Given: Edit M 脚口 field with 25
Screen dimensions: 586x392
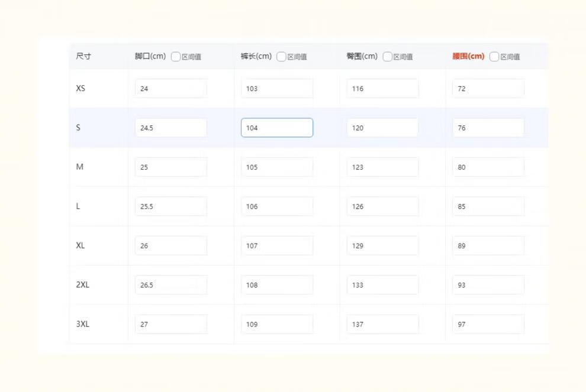Looking at the screenshot, I should pyautogui.click(x=171, y=167).
